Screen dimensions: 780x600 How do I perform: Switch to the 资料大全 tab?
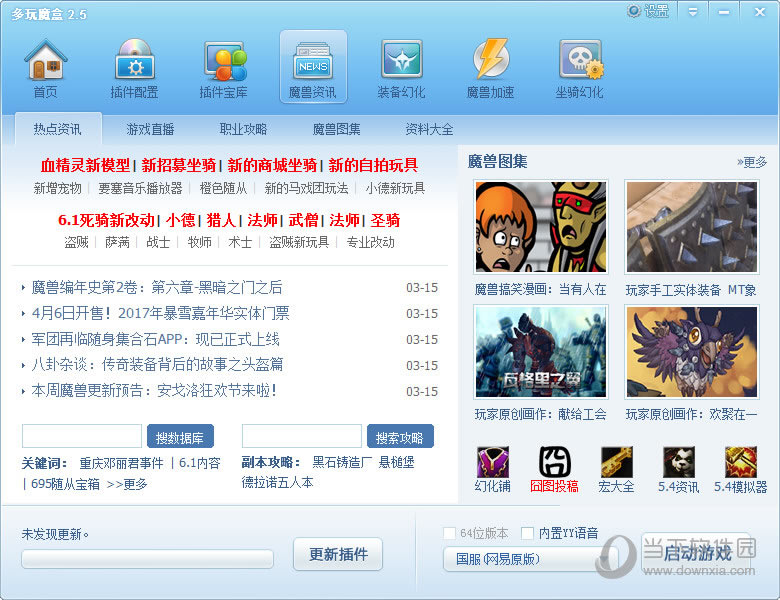429,129
